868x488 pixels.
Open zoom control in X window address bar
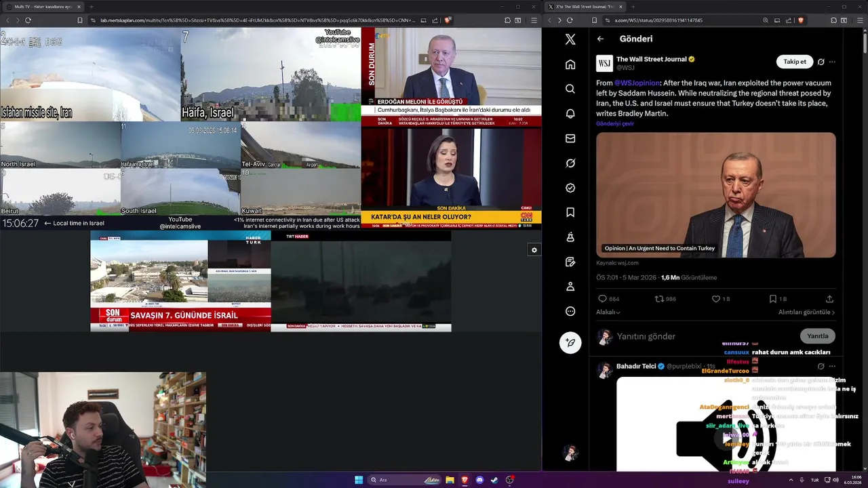[x=766, y=20]
